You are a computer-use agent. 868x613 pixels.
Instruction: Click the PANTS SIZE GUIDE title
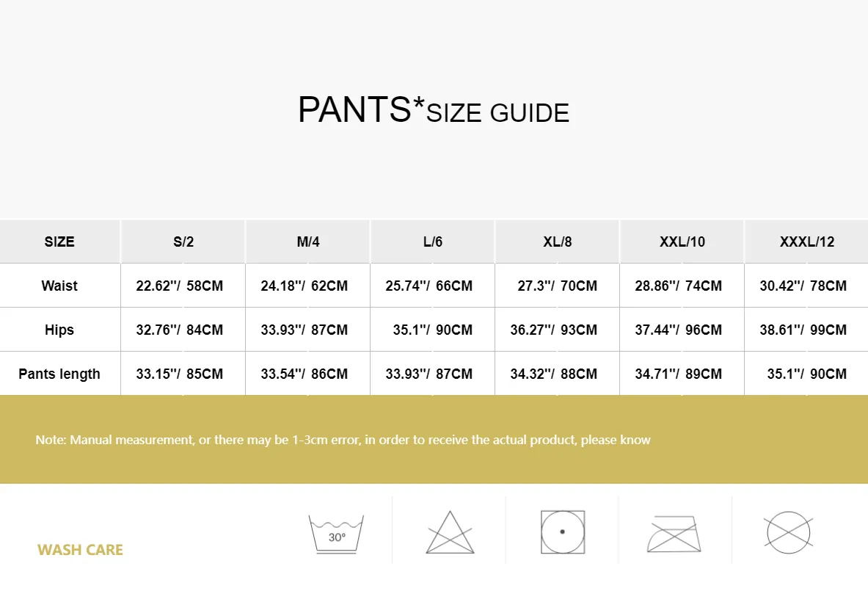[x=434, y=109]
